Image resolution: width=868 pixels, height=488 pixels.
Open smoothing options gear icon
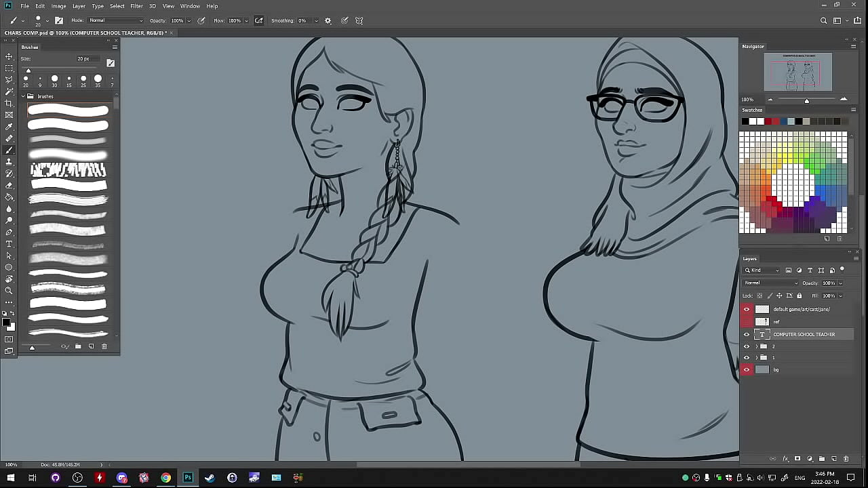point(328,20)
